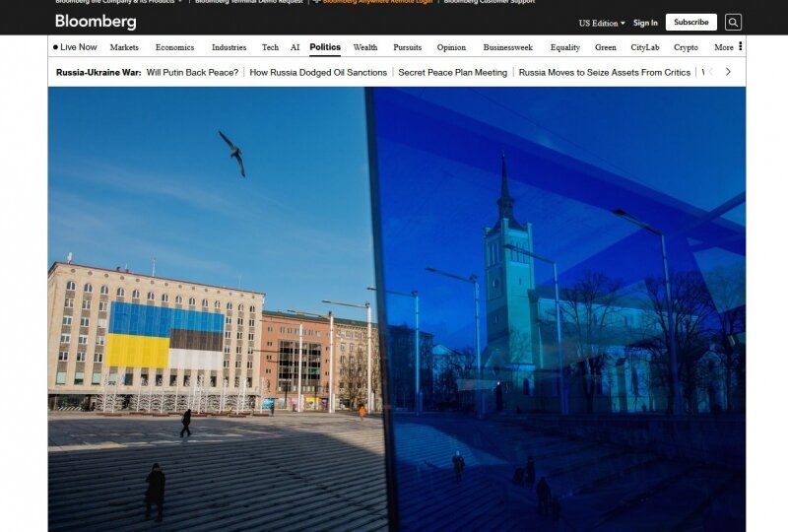
Task: Click the Russia-Ukraine War topic label
Action: (x=98, y=72)
